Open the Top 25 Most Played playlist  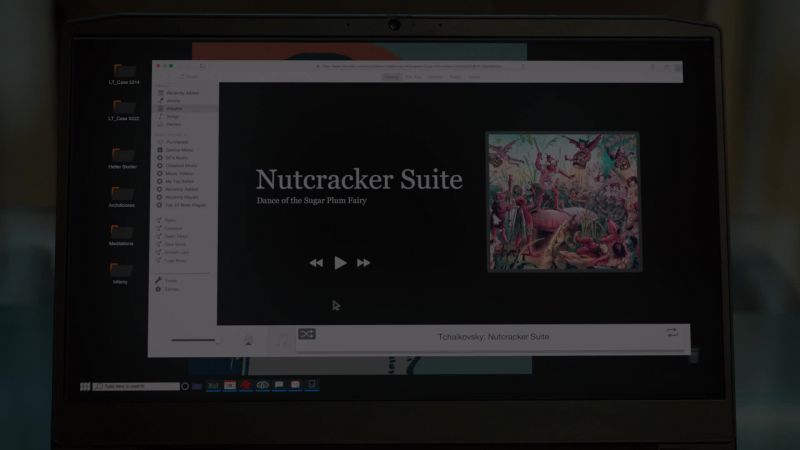(181, 205)
